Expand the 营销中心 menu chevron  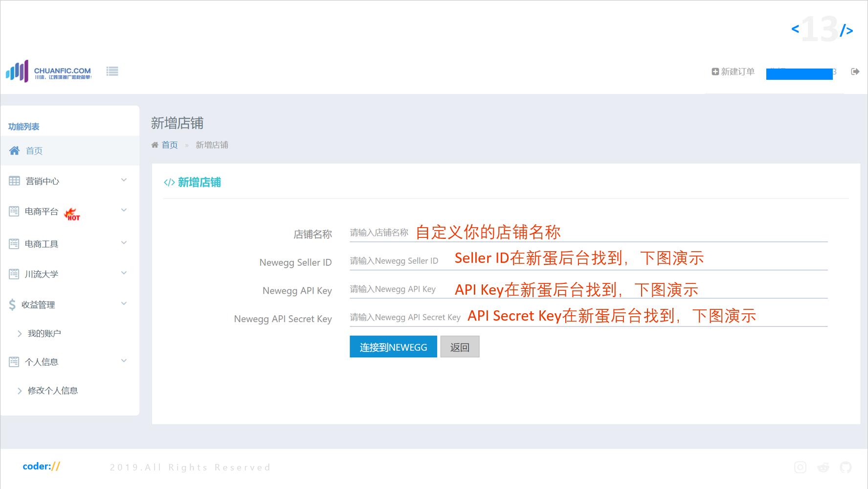tap(124, 180)
